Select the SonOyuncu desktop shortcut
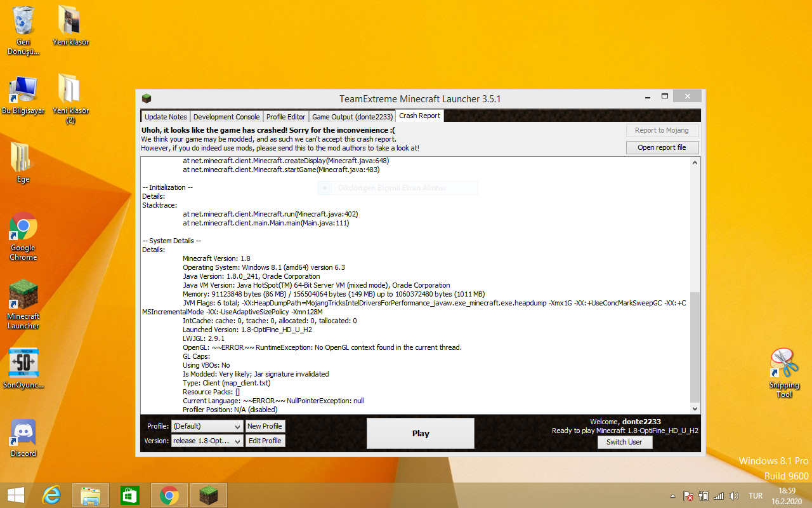Image resolution: width=812 pixels, height=508 pixels. (x=23, y=368)
